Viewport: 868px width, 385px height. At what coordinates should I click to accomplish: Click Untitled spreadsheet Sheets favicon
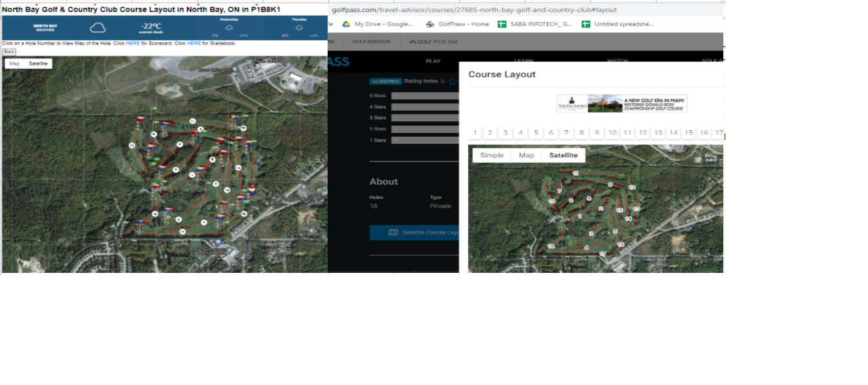pos(586,24)
